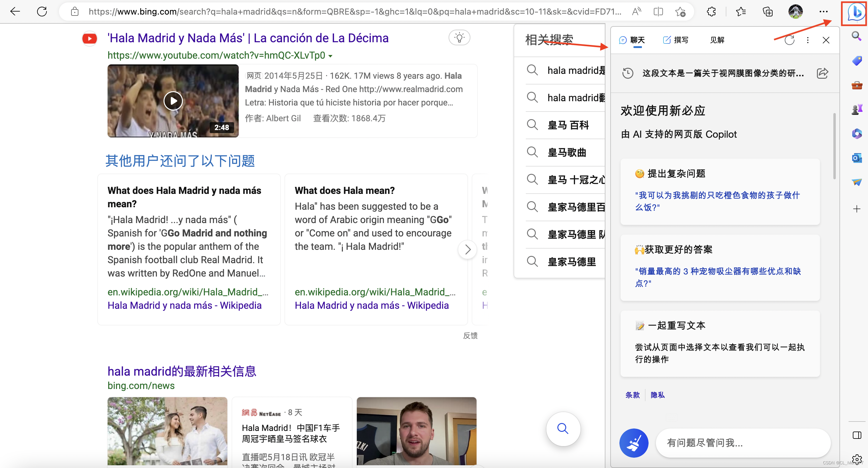Click 反馈 feedback link
The image size is (868, 468).
(470, 336)
